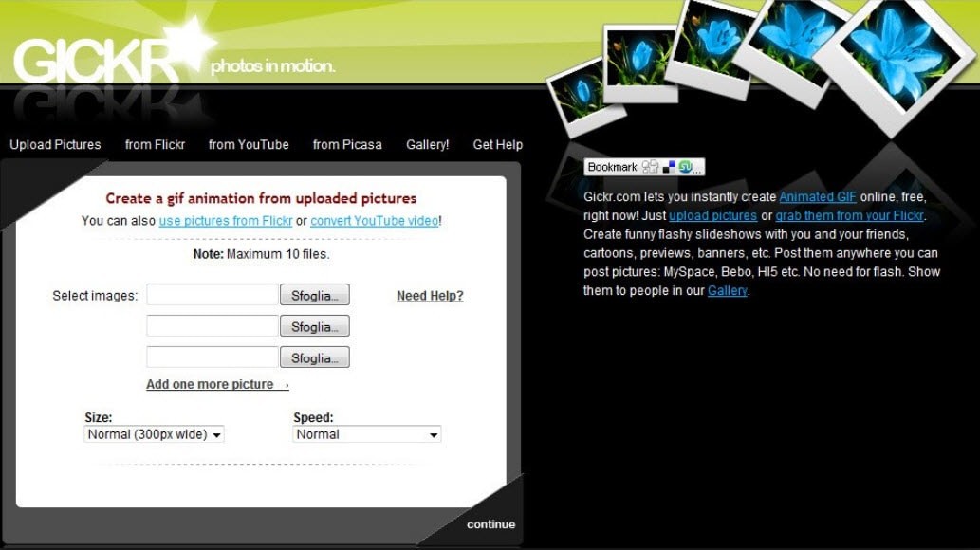This screenshot has height=550, width=980.
Task: Follow the "use pictures from Flickr" link
Action: coord(227,220)
